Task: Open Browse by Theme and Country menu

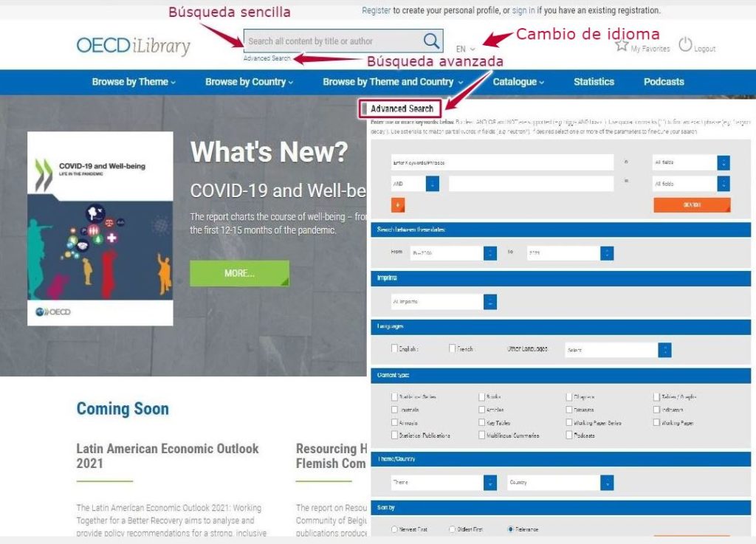Action: click(x=393, y=82)
